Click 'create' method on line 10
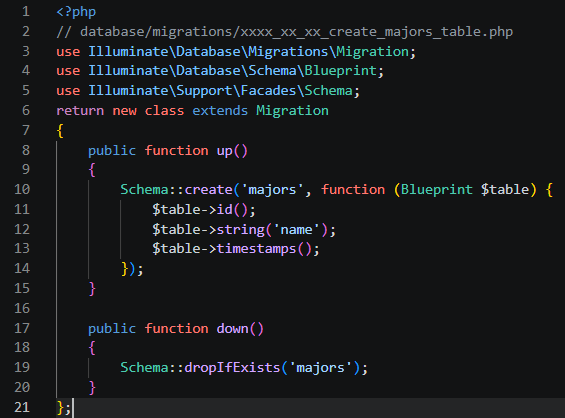Viewport: 565px width, 418px height. pyautogui.click(x=208, y=190)
